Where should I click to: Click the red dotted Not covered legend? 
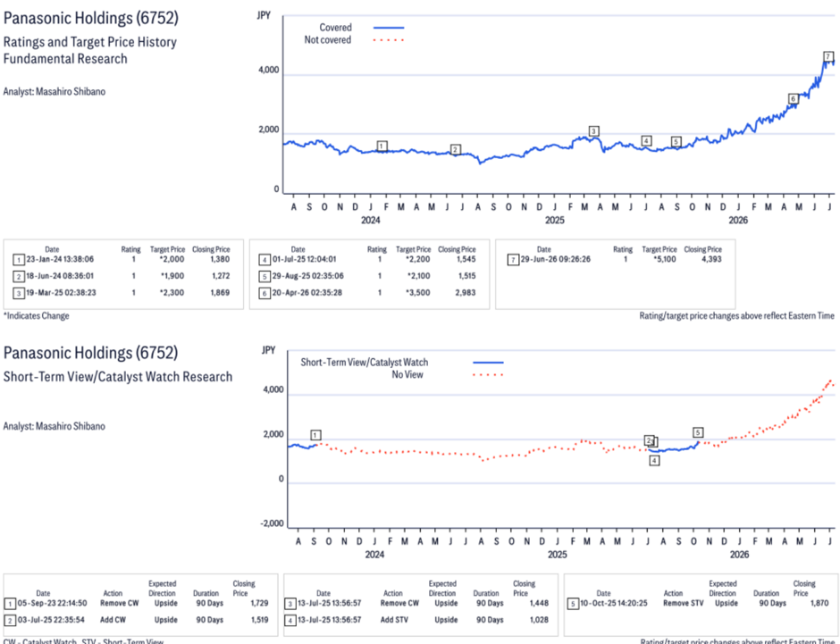tap(389, 40)
